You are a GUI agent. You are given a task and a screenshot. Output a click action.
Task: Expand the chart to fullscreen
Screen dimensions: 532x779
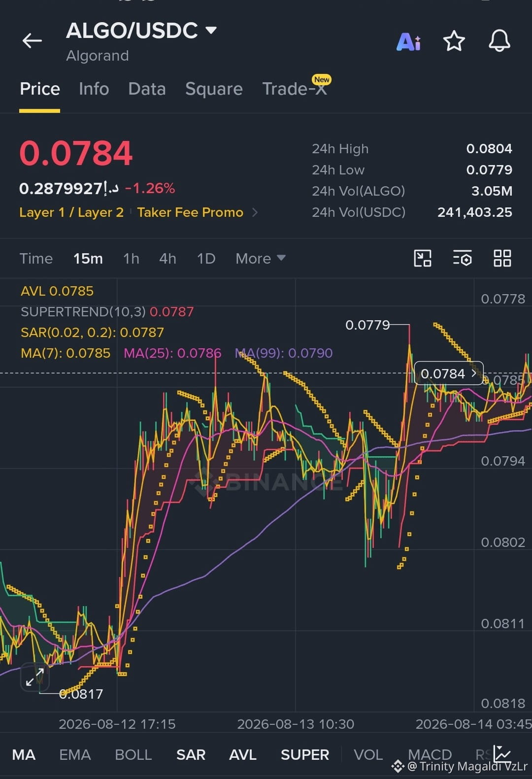click(x=35, y=677)
